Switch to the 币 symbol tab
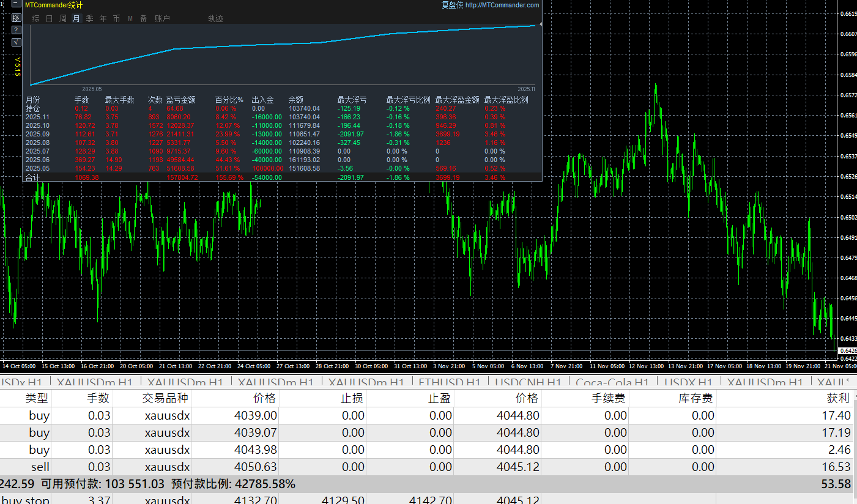The width and height of the screenshot is (857, 504). pyautogui.click(x=116, y=19)
